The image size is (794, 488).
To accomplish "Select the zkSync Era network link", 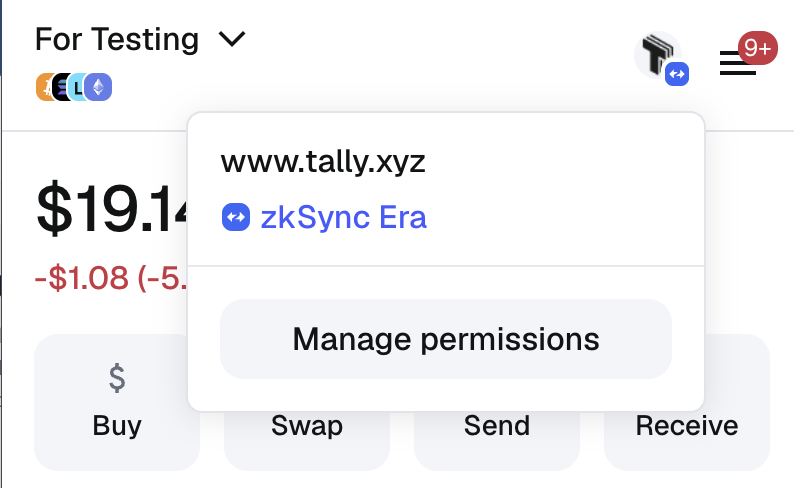I will 343,217.
